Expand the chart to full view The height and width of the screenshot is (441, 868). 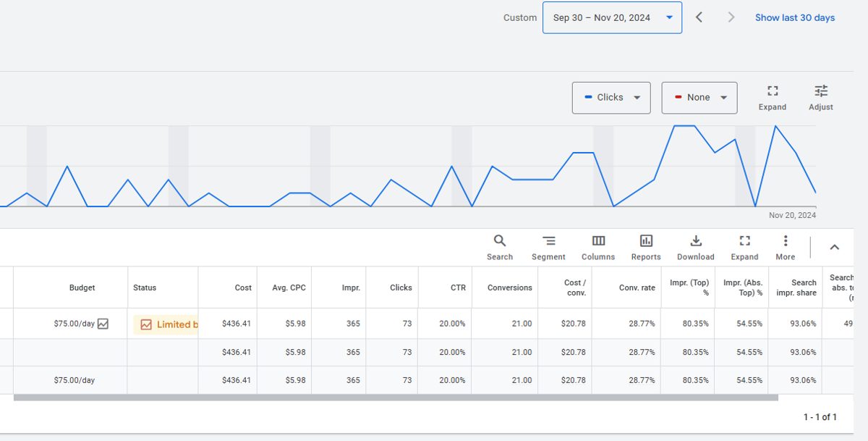[773, 98]
